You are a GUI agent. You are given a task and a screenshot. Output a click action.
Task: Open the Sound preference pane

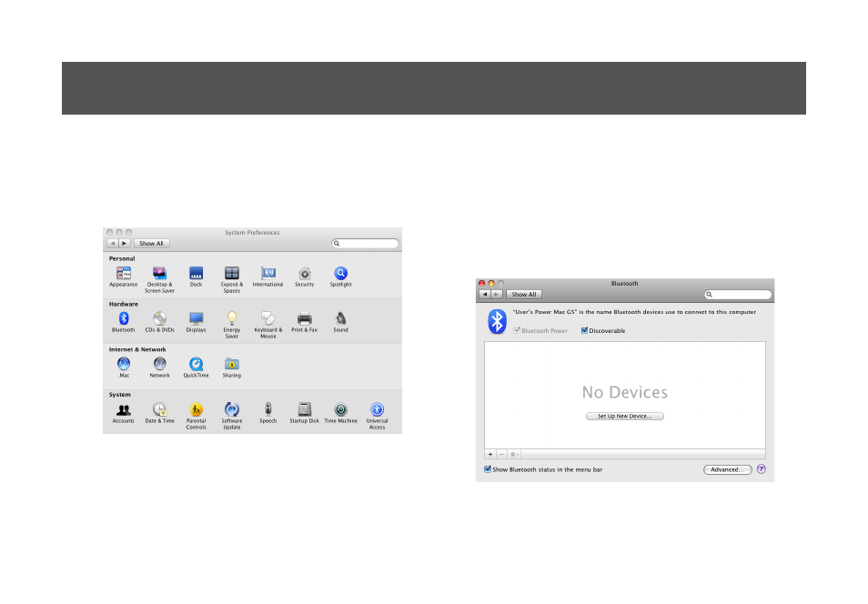(340, 322)
